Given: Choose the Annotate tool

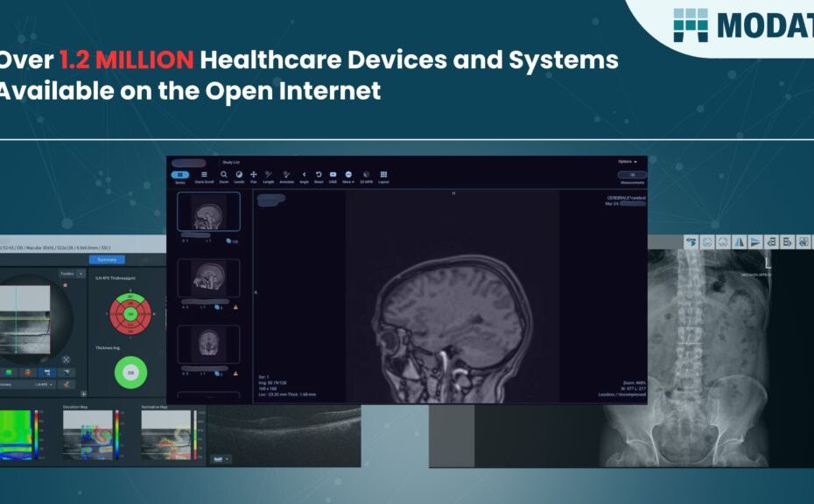Looking at the screenshot, I should tap(286, 177).
